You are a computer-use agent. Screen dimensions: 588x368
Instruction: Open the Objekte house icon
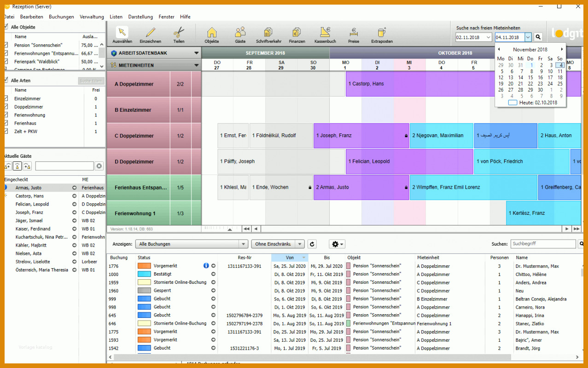point(212,34)
